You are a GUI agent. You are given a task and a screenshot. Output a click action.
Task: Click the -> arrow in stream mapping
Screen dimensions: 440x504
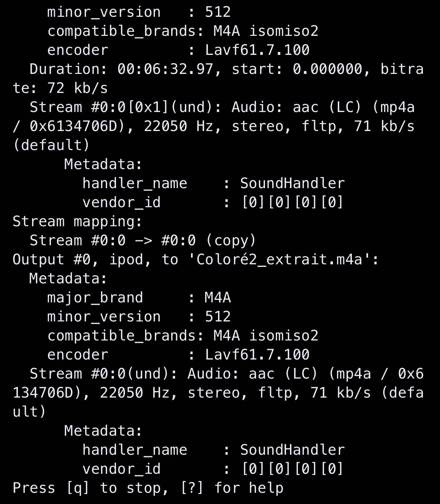point(143,241)
